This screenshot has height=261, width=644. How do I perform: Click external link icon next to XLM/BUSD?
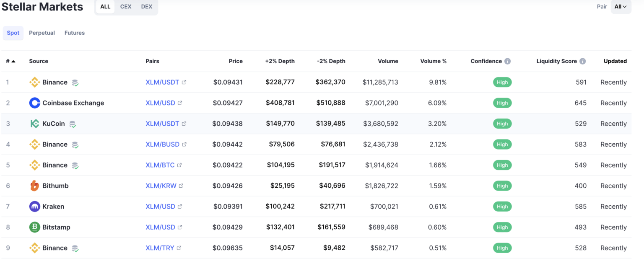[184, 145]
